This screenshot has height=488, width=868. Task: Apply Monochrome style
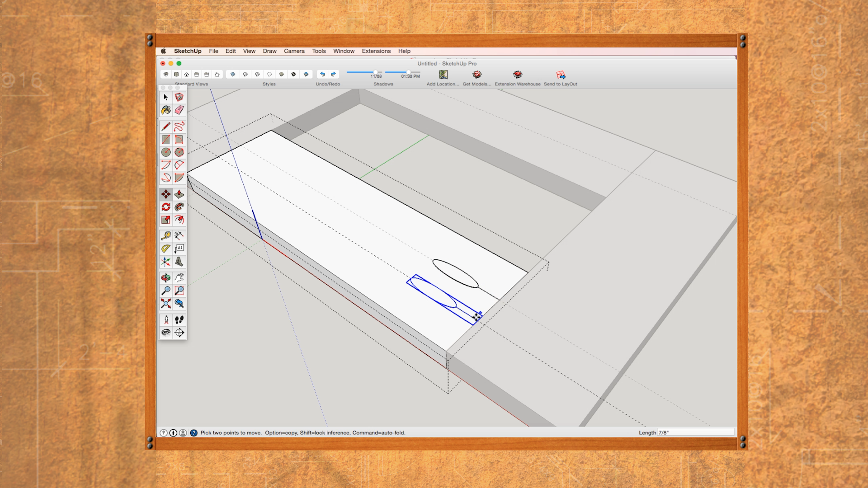pyautogui.click(x=306, y=74)
